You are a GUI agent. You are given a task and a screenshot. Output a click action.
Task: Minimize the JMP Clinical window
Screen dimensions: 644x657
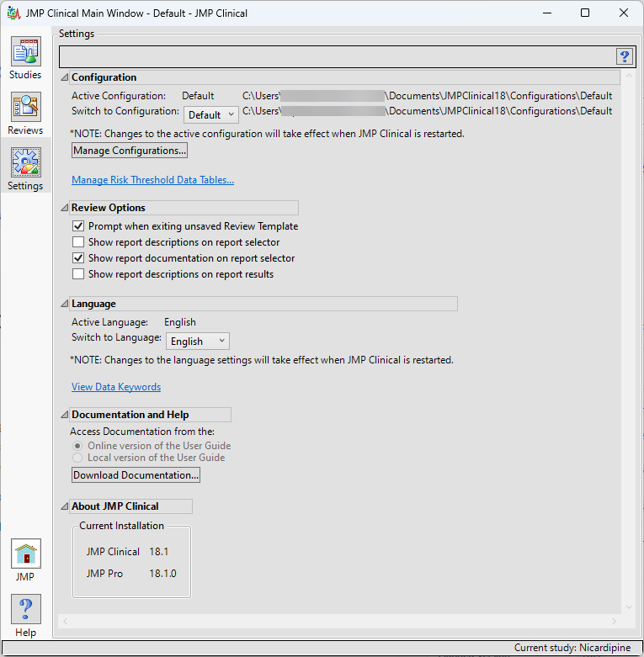coord(546,13)
